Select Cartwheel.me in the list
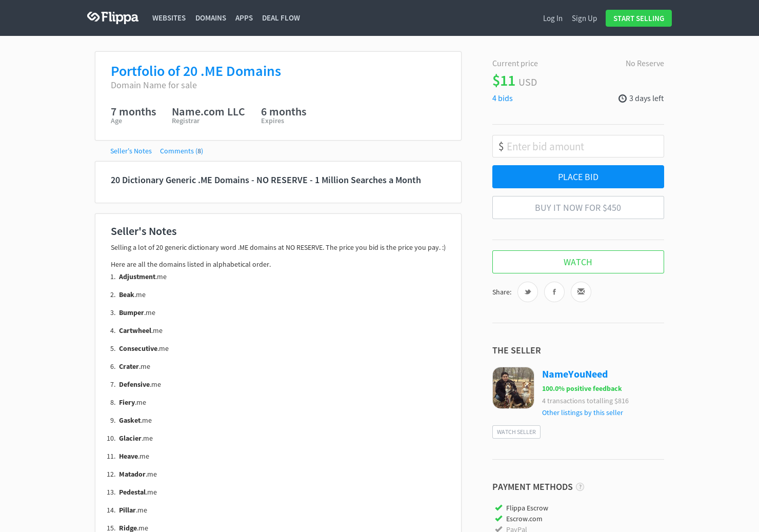Image resolution: width=759 pixels, height=532 pixels. pos(141,330)
